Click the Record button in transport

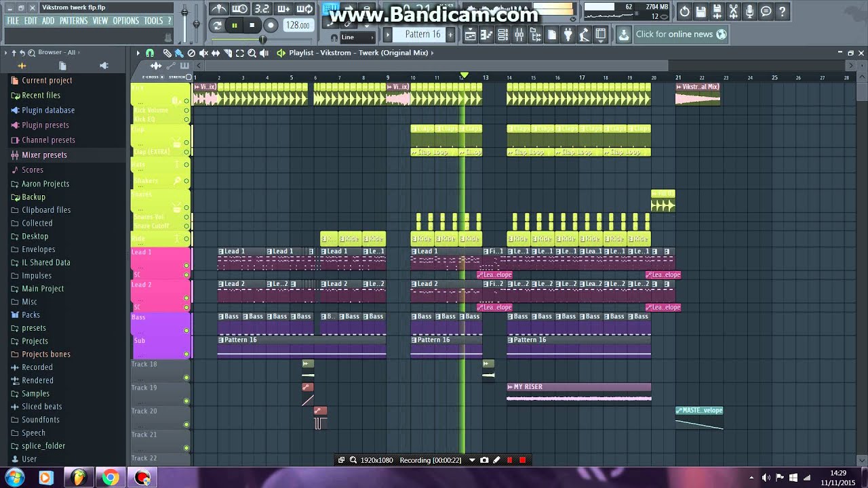point(270,26)
